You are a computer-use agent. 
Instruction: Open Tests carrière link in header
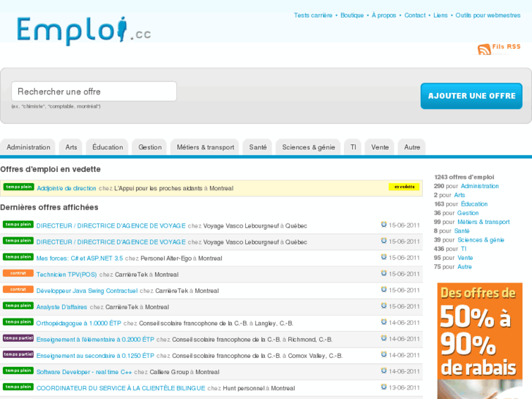tap(312, 15)
